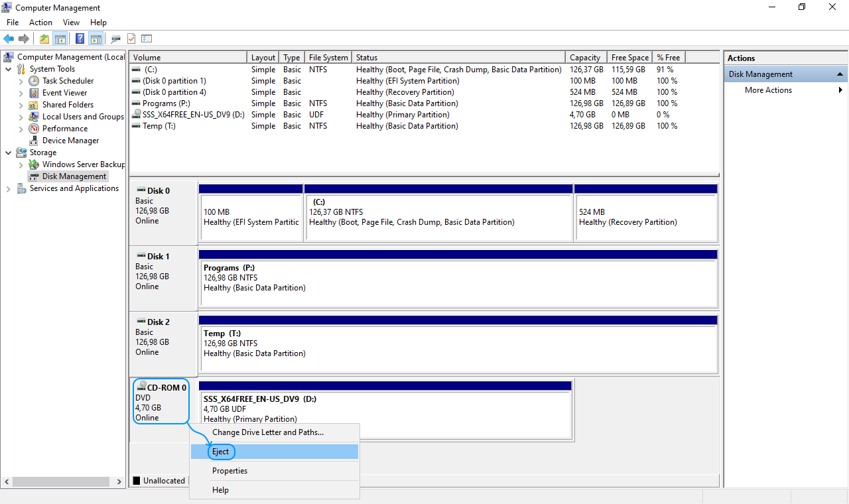Click the Device Manager icon in tree
This screenshot has width=849, height=504.
pos(34,141)
